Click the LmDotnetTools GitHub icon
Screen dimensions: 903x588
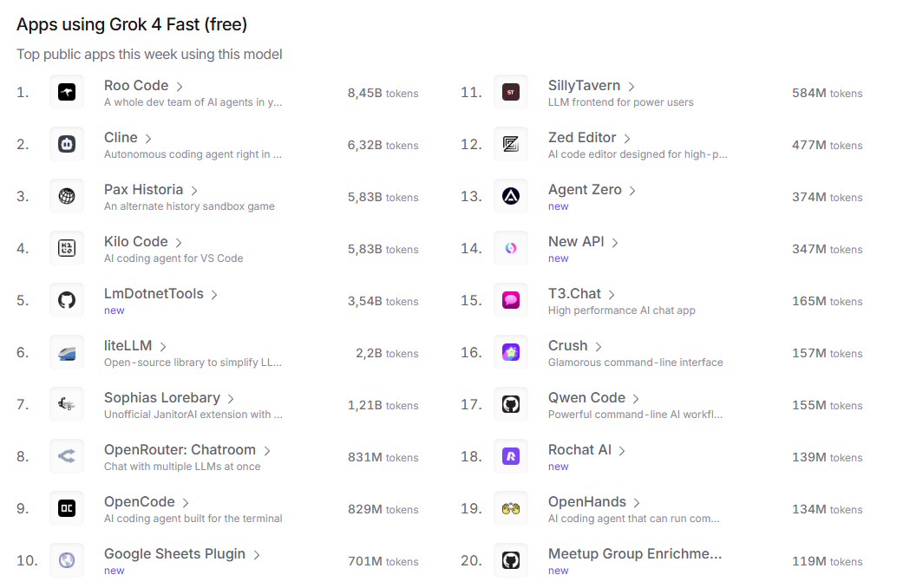click(67, 300)
